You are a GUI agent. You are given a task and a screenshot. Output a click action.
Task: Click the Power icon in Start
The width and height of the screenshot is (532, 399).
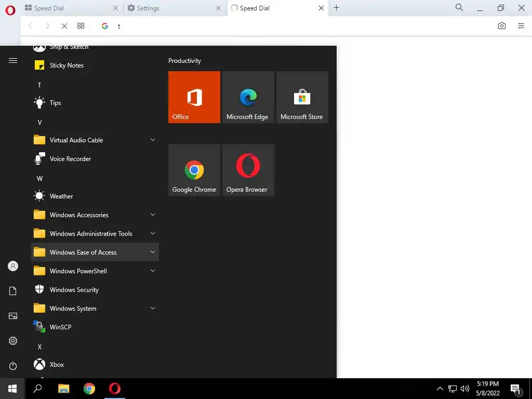click(x=13, y=366)
